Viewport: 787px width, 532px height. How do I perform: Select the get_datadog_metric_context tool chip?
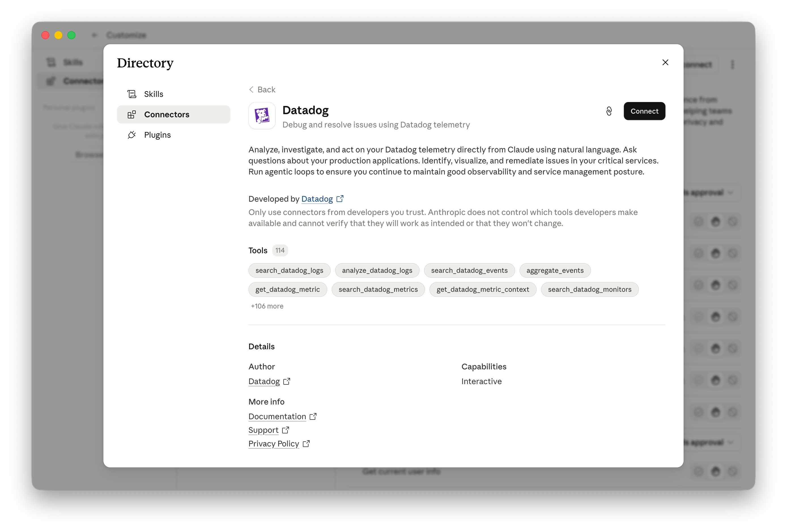[x=482, y=289]
